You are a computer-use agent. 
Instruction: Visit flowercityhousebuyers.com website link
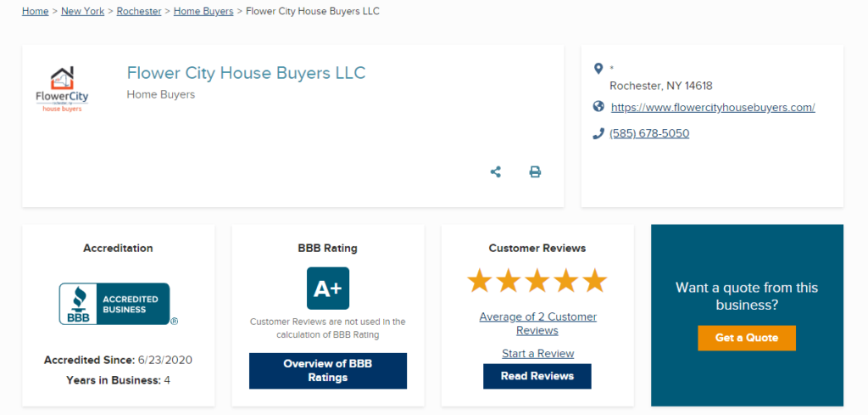pos(712,108)
